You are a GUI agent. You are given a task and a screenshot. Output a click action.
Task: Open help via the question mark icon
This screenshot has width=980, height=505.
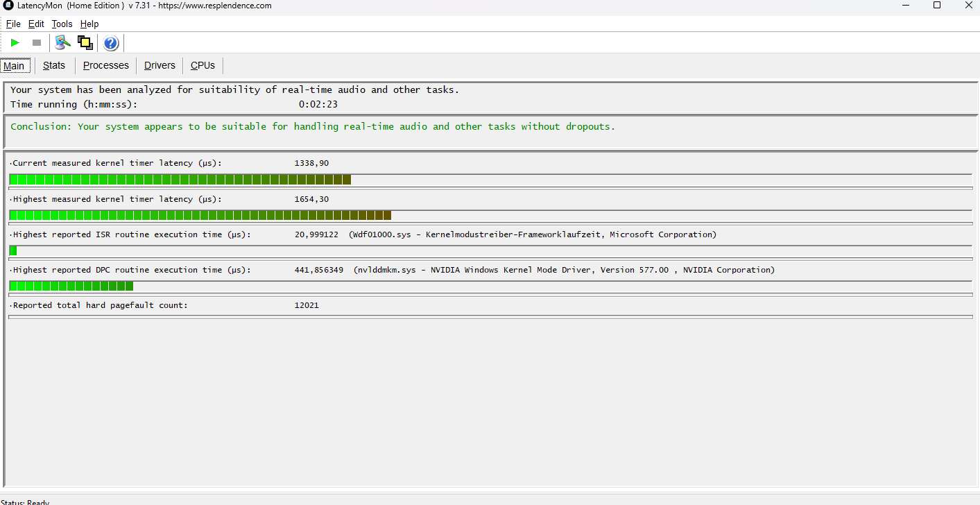[x=110, y=42]
